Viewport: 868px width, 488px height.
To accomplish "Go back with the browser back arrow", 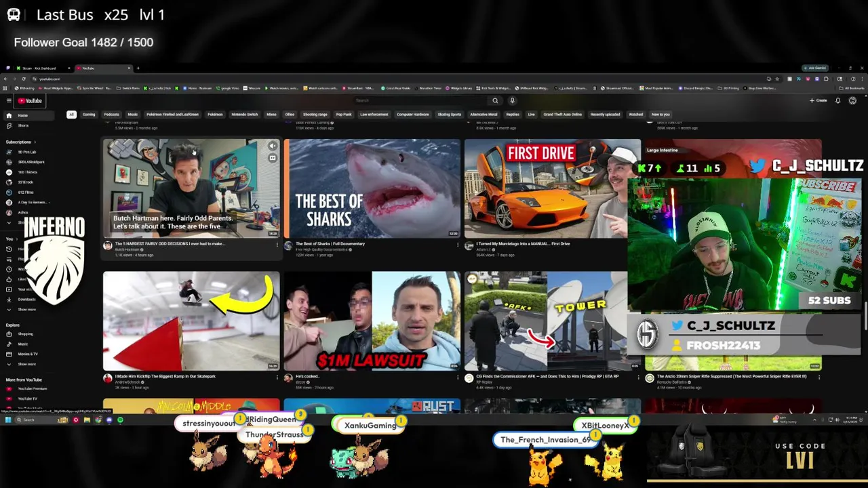I will 7,79.
